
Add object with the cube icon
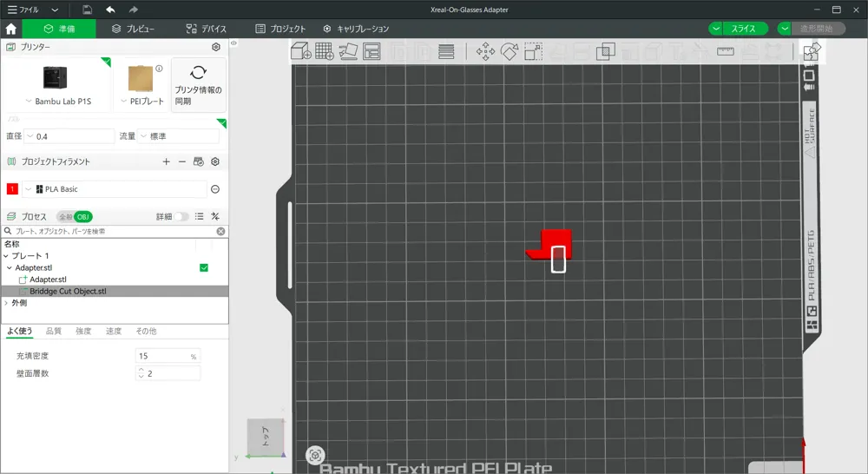(301, 51)
